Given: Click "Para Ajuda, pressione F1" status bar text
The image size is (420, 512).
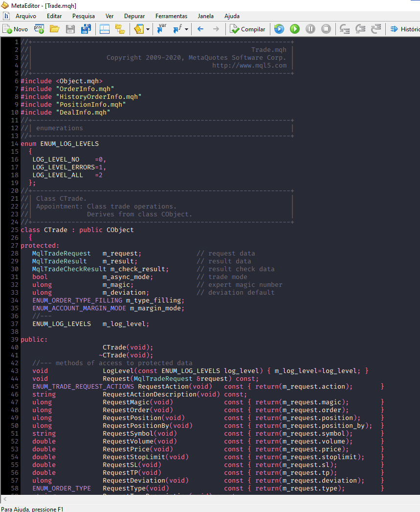Looking at the screenshot, I should click(32, 509).
